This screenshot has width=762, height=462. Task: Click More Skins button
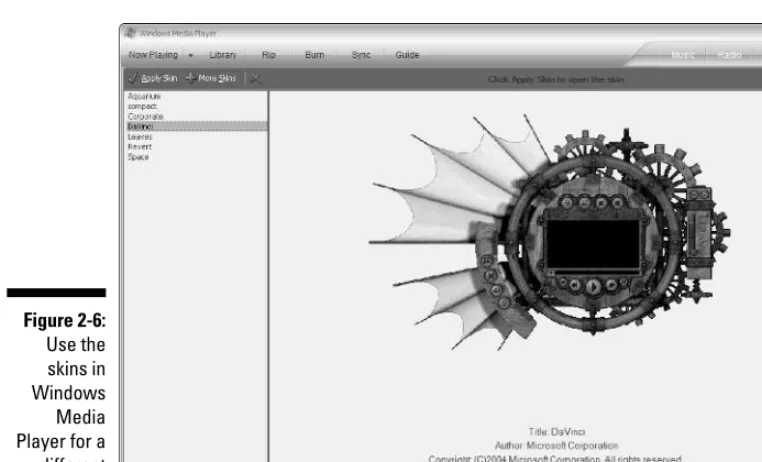pyautogui.click(x=211, y=78)
